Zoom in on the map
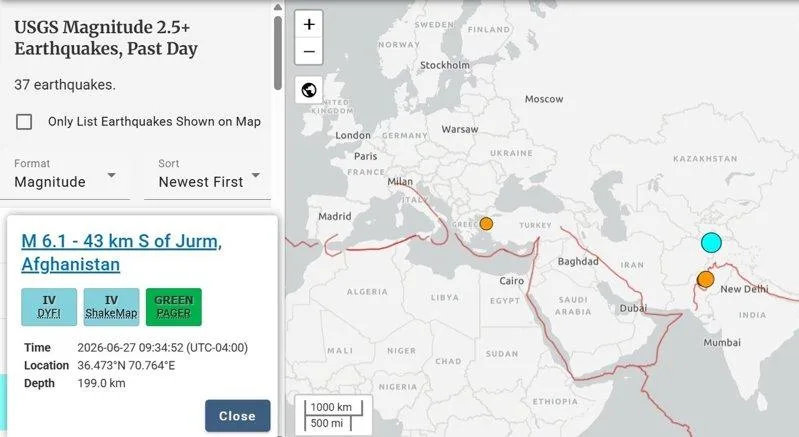The height and width of the screenshot is (437, 799). [309, 24]
